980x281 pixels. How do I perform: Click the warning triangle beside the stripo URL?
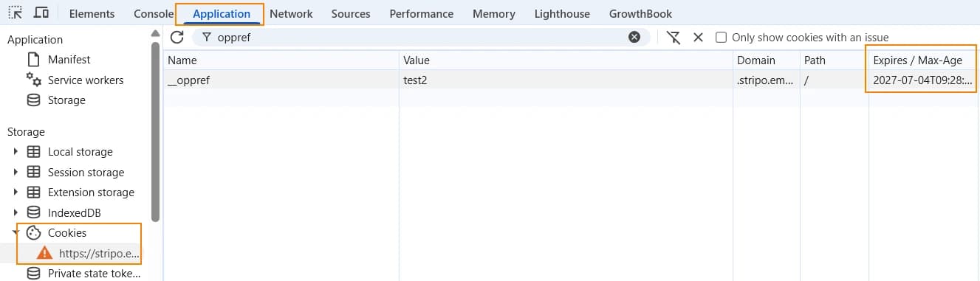[44, 253]
